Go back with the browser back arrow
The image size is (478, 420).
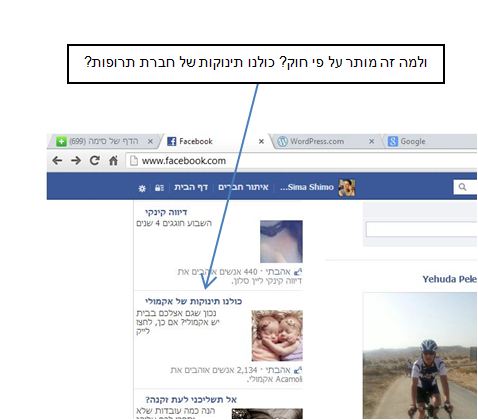tap(57, 161)
